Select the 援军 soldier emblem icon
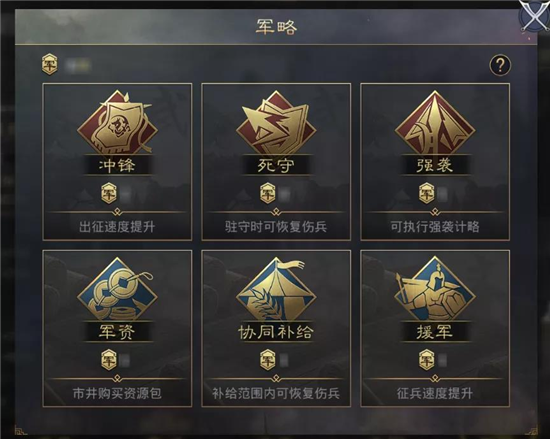 click(435, 289)
